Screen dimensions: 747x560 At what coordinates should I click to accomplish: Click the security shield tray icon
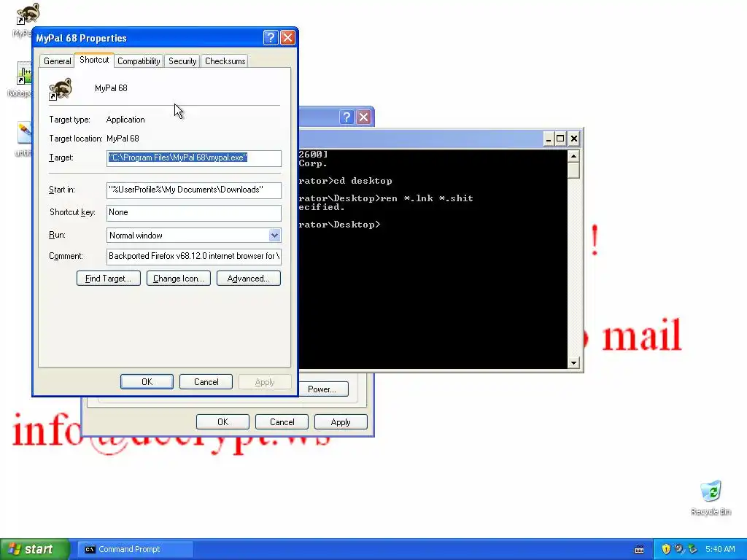(666, 549)
